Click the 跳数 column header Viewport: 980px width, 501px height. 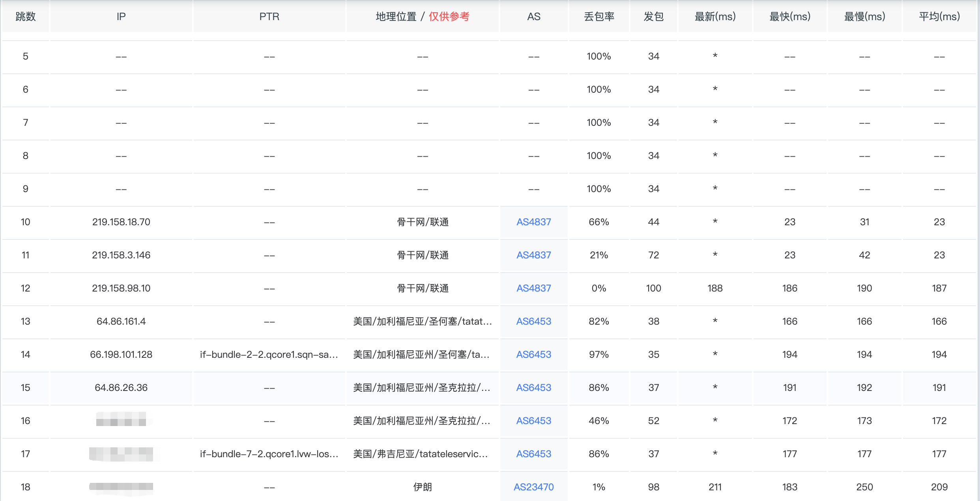pyautogui.click(x=26, y=17)
